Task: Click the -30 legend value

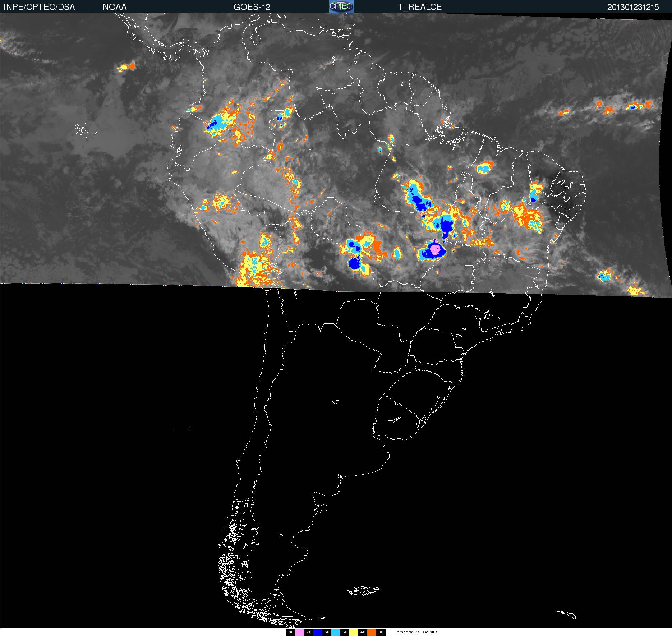Action: [380, 632]
